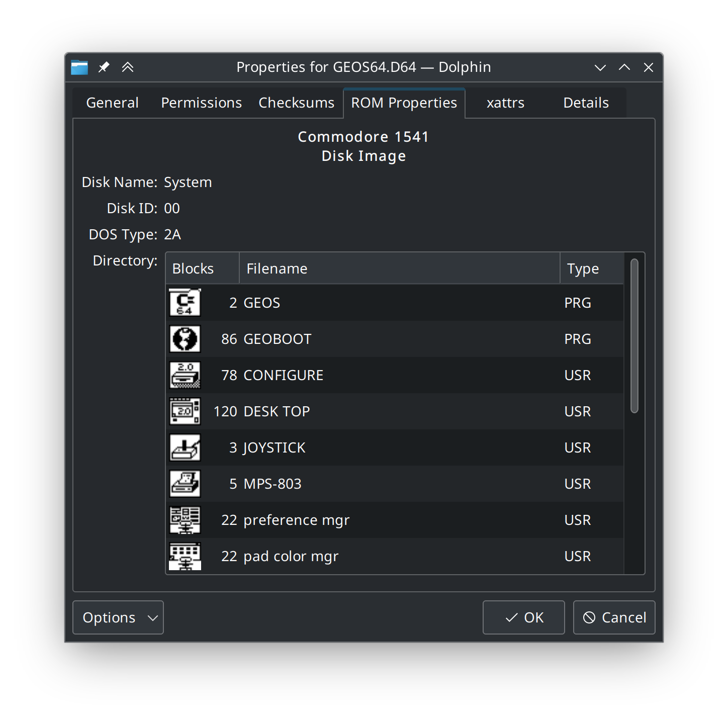Click the 86 blocks value
Screen dimensions: 728x719
(x=229, y=339)
